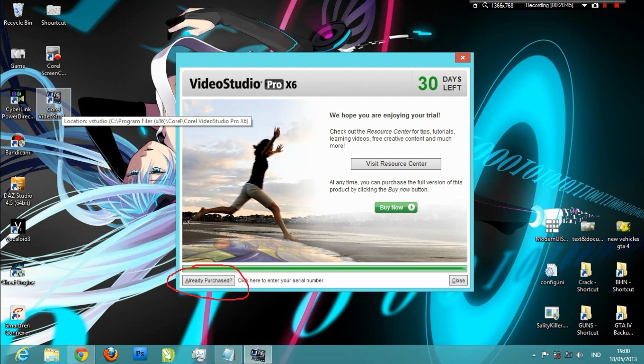Click the 1366x768 resolution label
The height and width of the screenshot is (364, 644).
pyautogui.click(x=502, y=5)
